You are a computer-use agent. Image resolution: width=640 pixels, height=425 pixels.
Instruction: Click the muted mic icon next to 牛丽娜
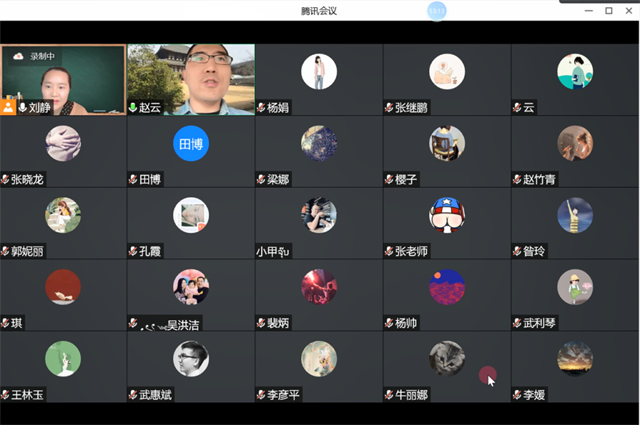click(x=389, y=395)
